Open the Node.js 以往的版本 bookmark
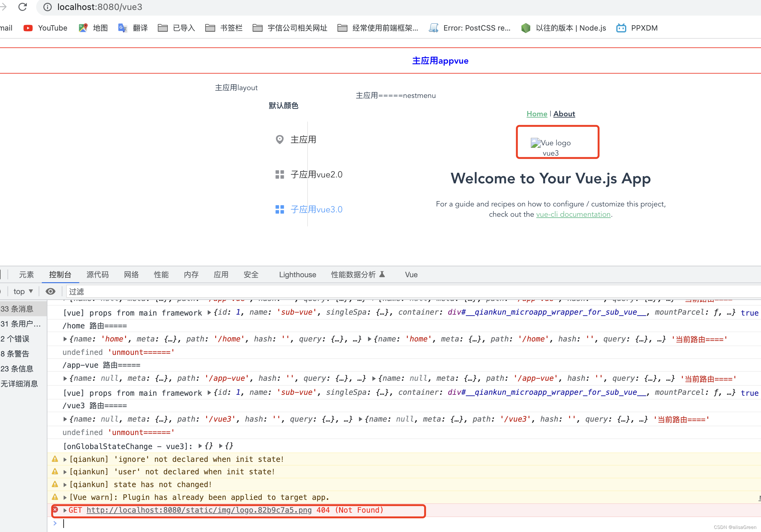Viewport: 761px width, 532px height. (x=564, y=28)
